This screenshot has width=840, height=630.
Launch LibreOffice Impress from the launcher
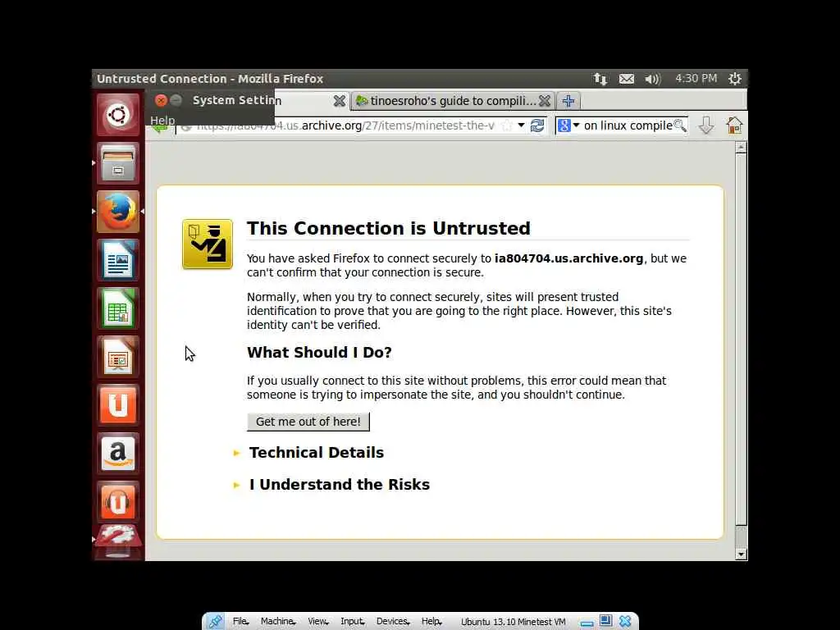pyautogui.click(x=118, y=357)
